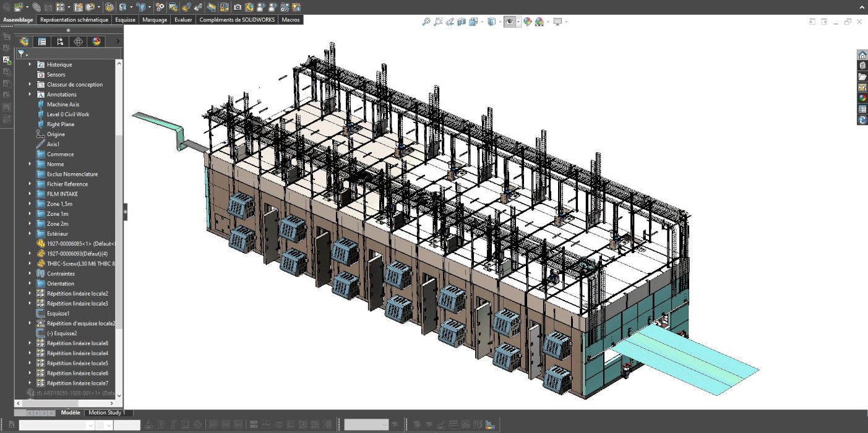The image size is (868, 433).
Task: Open the Display Style dropdown arrow
Action: coord(499,22)
